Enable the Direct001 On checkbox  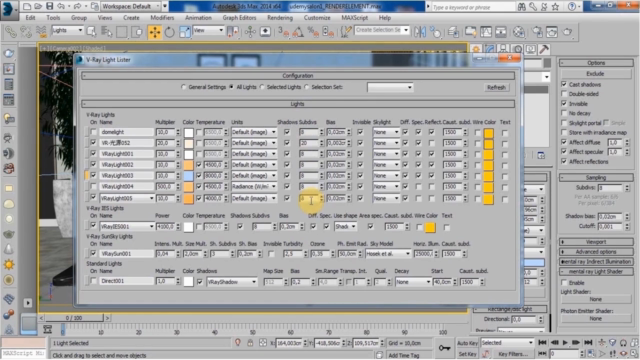(x=93, y=281)
